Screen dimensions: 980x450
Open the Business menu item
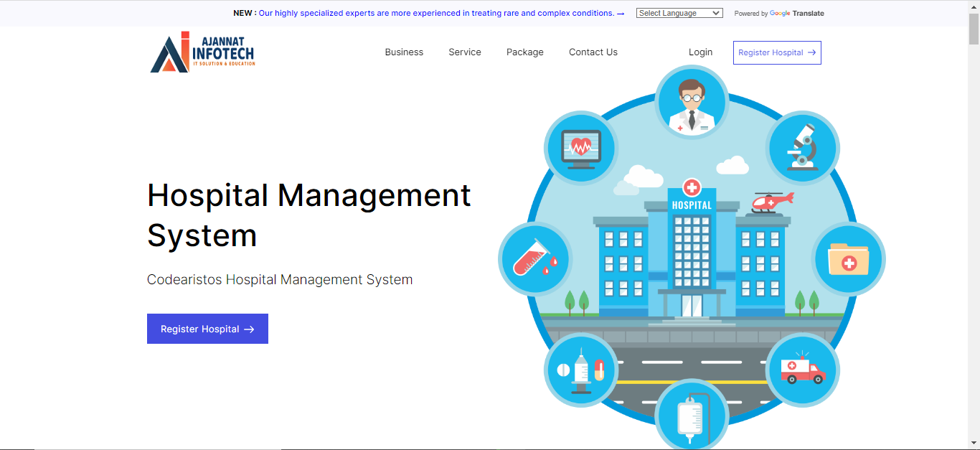404,52
